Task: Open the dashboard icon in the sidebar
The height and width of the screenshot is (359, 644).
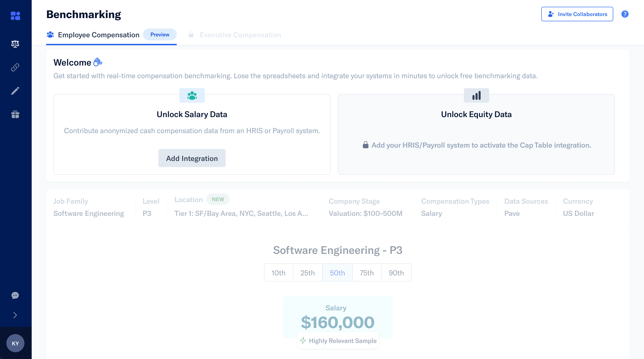Action: 15,16
